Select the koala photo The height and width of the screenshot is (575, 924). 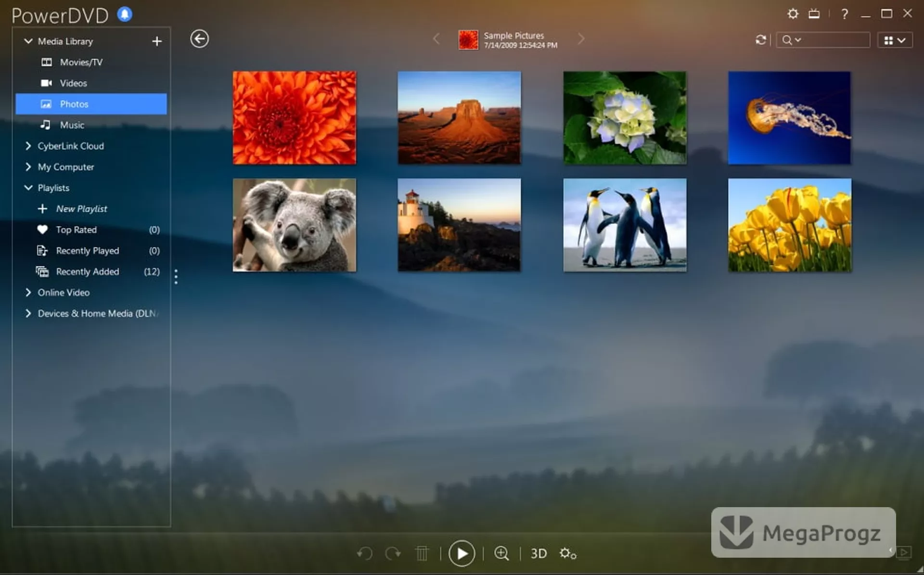click(295, 225)
